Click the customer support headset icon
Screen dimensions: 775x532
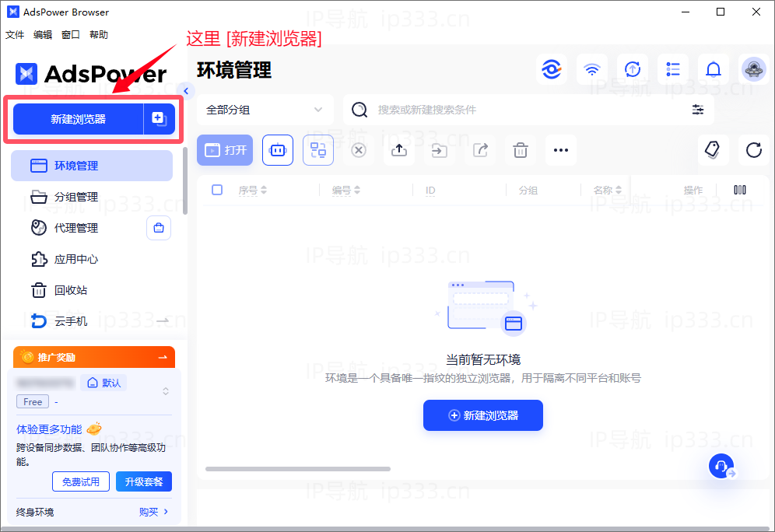coord(721,466)
